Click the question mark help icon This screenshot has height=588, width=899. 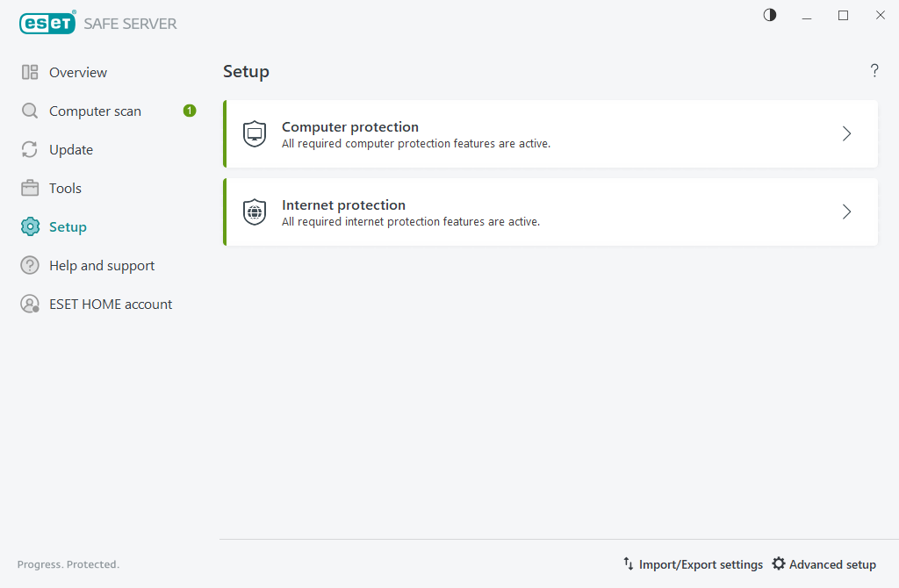pos(874,71)
